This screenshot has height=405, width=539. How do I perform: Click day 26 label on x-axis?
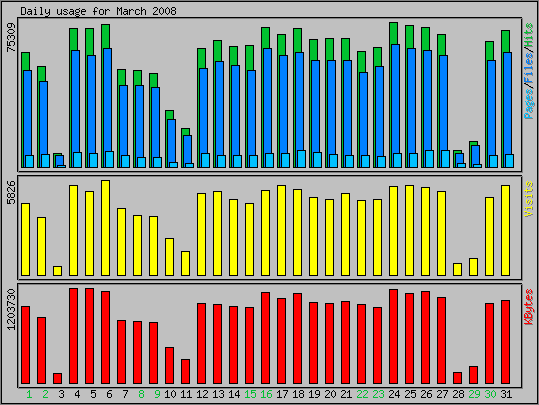tap(426, 394)
